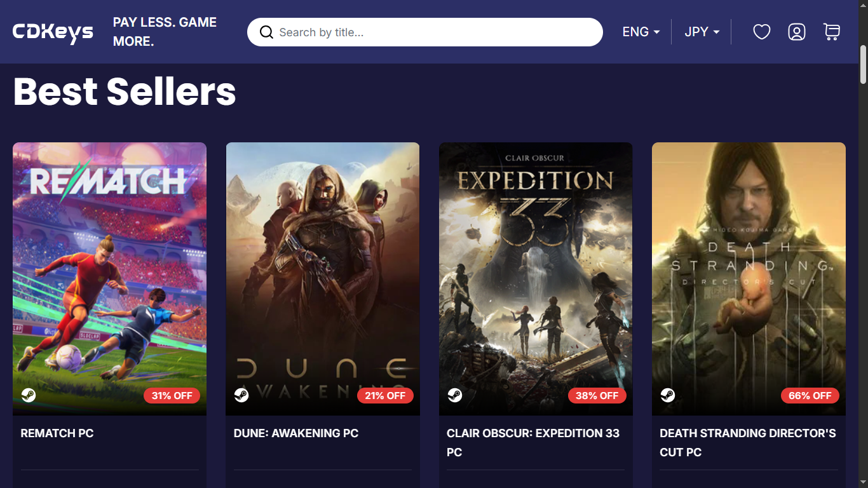
Task: Open the user account icon
Action: 796,32
